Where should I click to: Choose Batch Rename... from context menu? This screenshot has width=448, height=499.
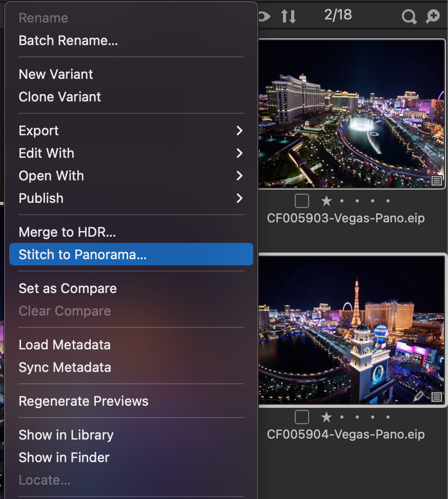click(131, 40)
